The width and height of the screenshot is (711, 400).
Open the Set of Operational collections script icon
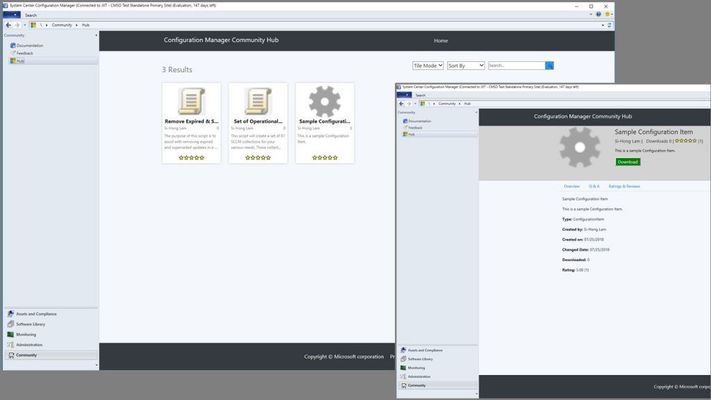click(258, 101)
